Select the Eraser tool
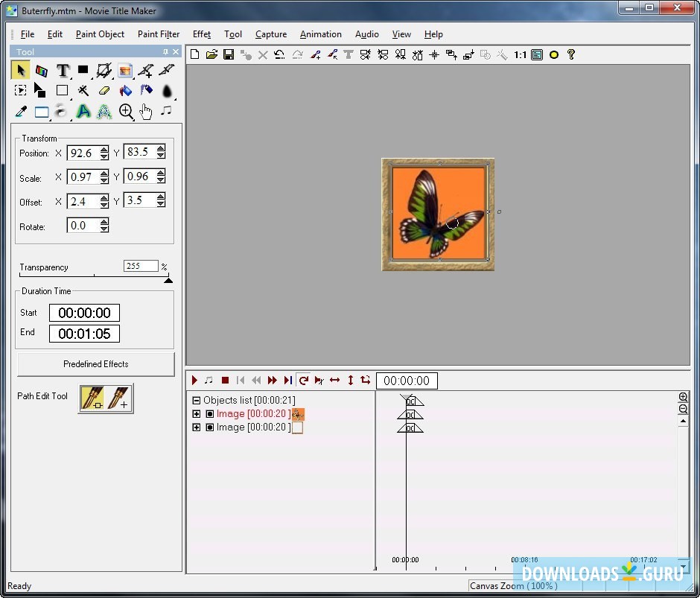Image resolution: width=700 pixels, height=598 pixels. [104, 91]
